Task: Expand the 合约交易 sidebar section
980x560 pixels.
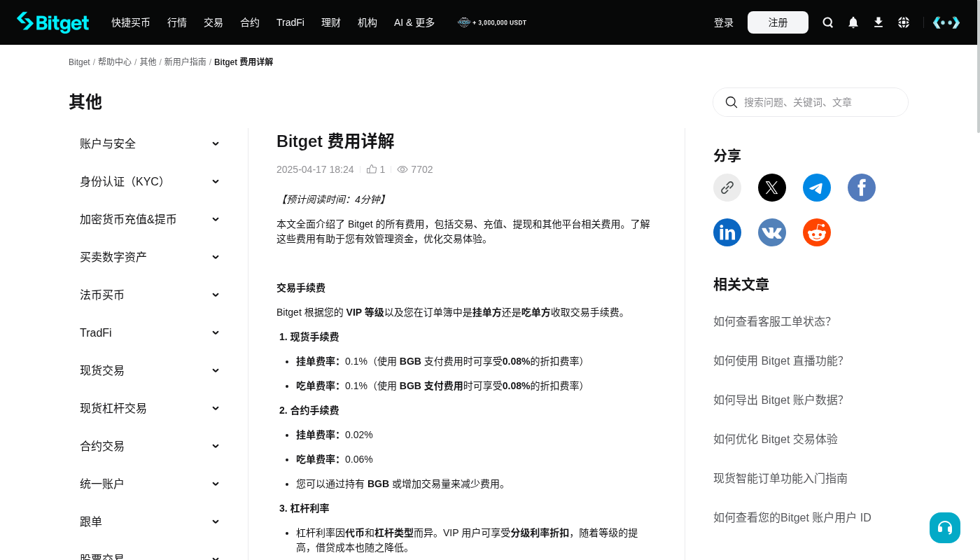Action: coord(150,446)
